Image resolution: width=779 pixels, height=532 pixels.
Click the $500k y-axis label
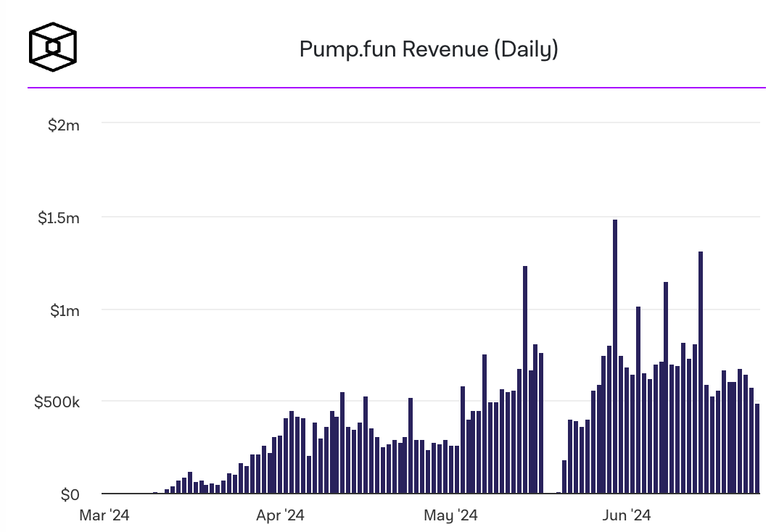[x=57, y=402]
